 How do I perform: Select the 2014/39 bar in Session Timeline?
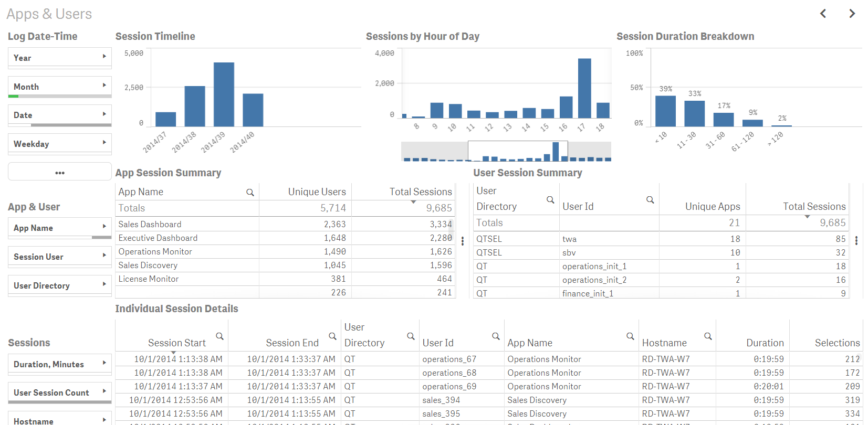click(224, 94)
